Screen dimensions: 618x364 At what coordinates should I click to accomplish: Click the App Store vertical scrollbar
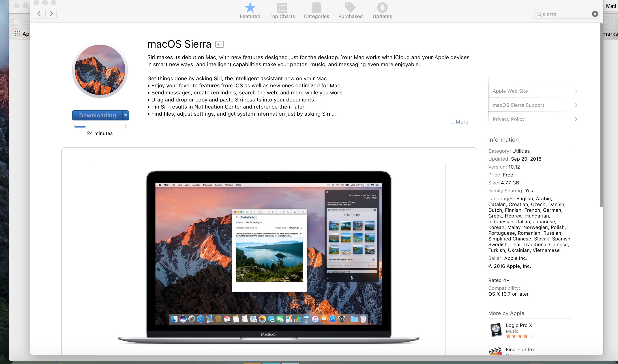[601, 115]
